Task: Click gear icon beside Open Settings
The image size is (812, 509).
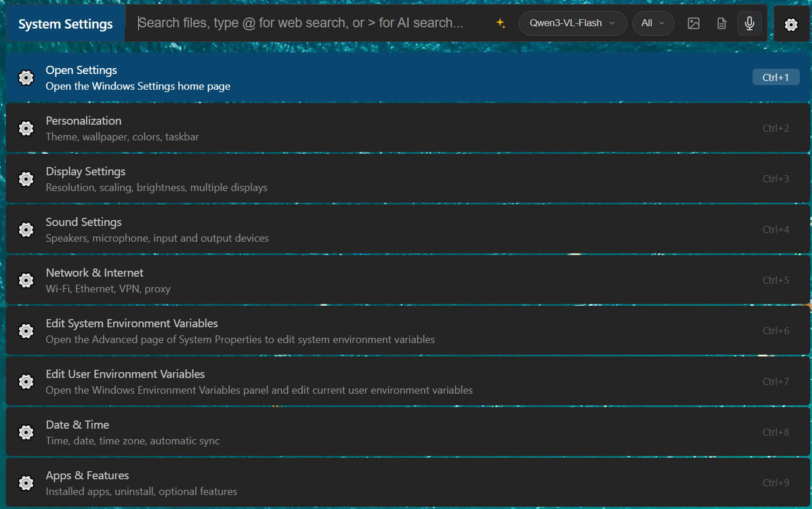Action: (26, 77)
